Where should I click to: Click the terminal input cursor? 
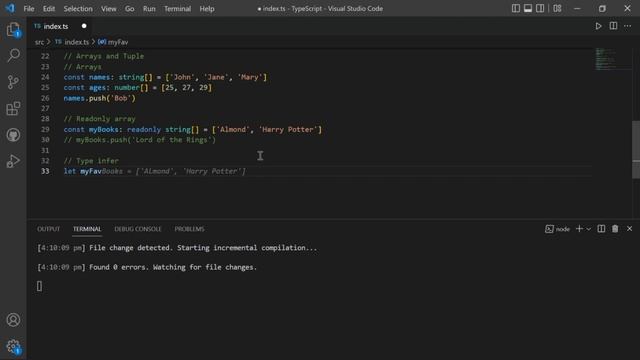(x=39, y=286)
